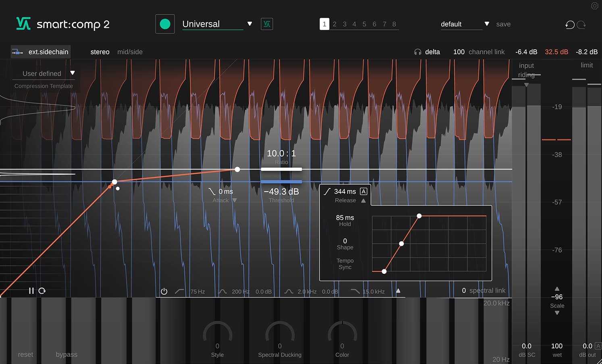Increase meter Scale with up arrow

(557, 289)
